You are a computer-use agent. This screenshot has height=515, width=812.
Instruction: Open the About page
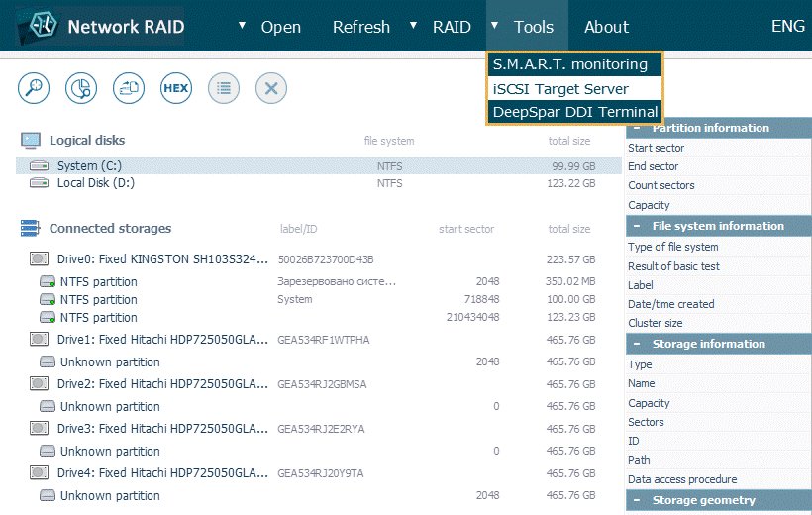606,27
